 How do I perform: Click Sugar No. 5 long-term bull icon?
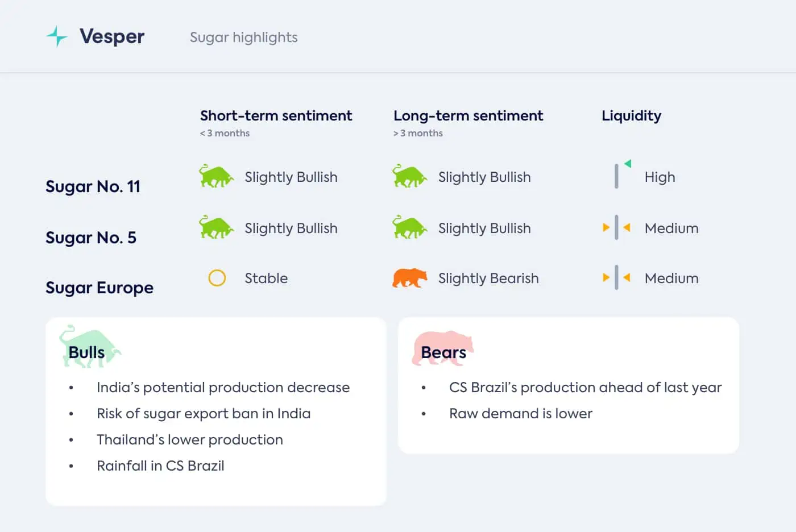pos(409,227)
